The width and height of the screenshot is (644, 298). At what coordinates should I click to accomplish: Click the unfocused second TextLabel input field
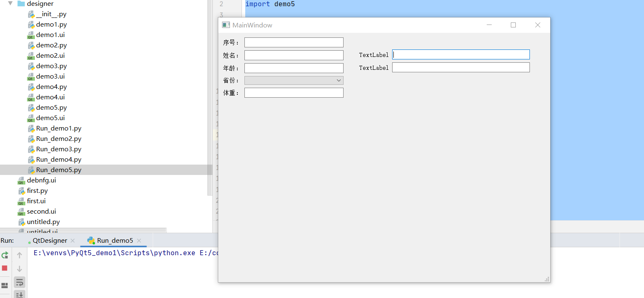[x=461, y=67]
